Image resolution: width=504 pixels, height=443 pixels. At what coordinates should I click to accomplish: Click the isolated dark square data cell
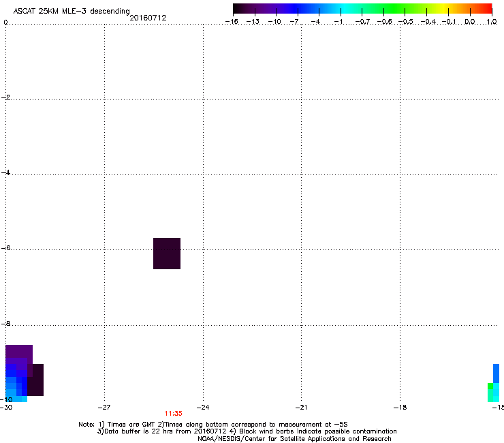point(167,254)
